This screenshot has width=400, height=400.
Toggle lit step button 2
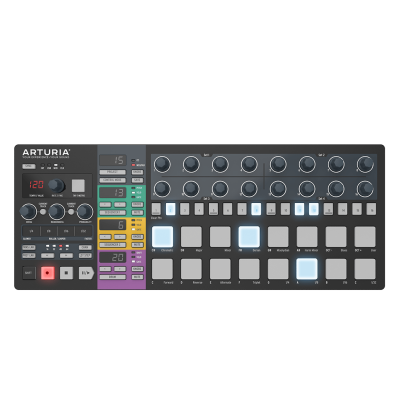pos(170,209)
